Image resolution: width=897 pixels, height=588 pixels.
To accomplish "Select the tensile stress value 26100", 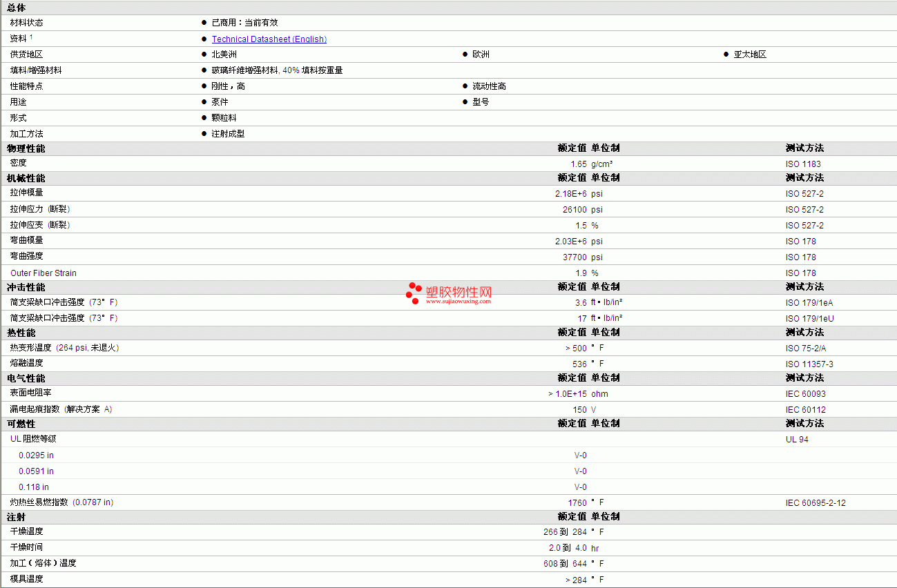I will (x=575, y=210).
